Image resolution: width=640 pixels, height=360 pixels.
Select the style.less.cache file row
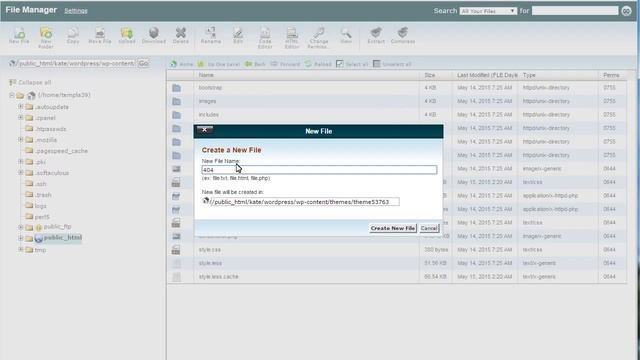click(396, 276)
